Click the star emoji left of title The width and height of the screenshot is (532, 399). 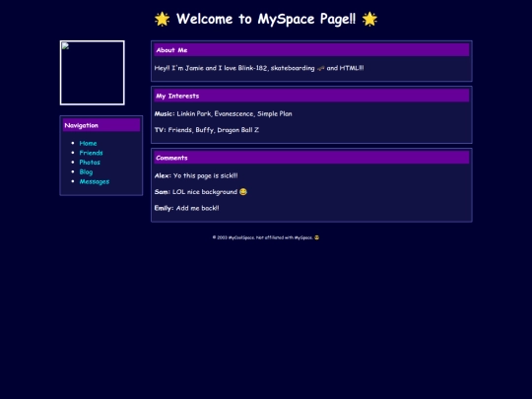163,19
